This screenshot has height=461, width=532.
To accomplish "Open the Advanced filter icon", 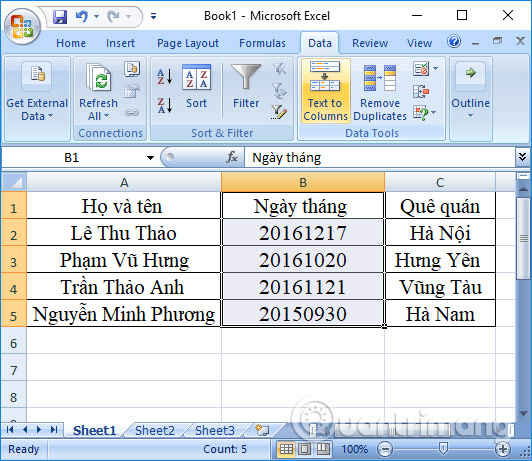I will [x=279, y=112].
